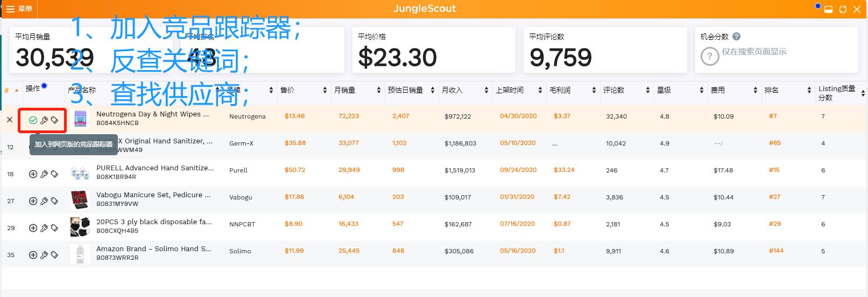Click the refresh icon in the header

tap(843, 9)
